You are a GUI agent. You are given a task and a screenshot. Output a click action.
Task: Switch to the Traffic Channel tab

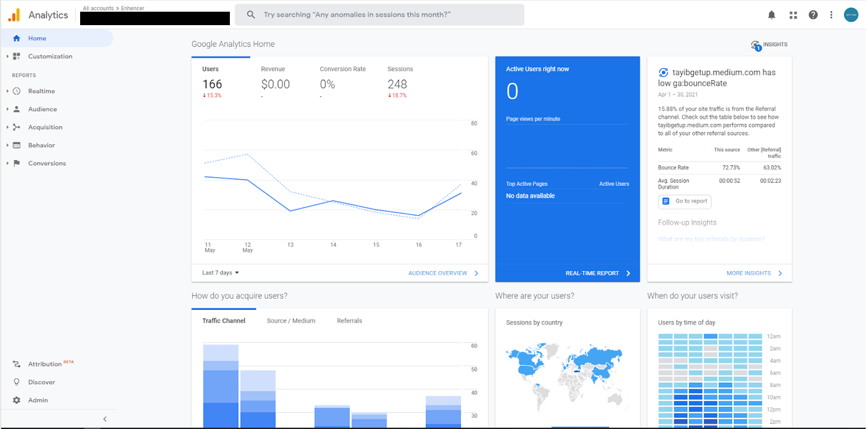pyautogui.click(x=224, y=321)
